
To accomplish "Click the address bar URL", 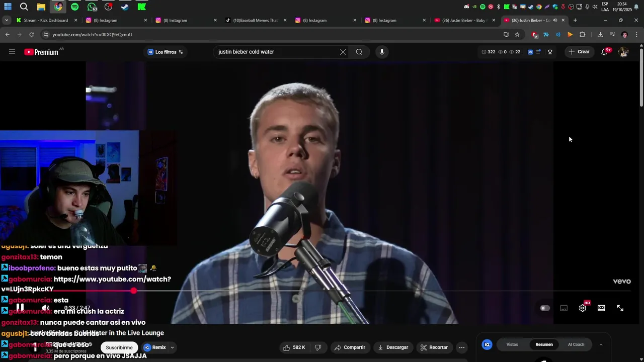I will (92, 35).
